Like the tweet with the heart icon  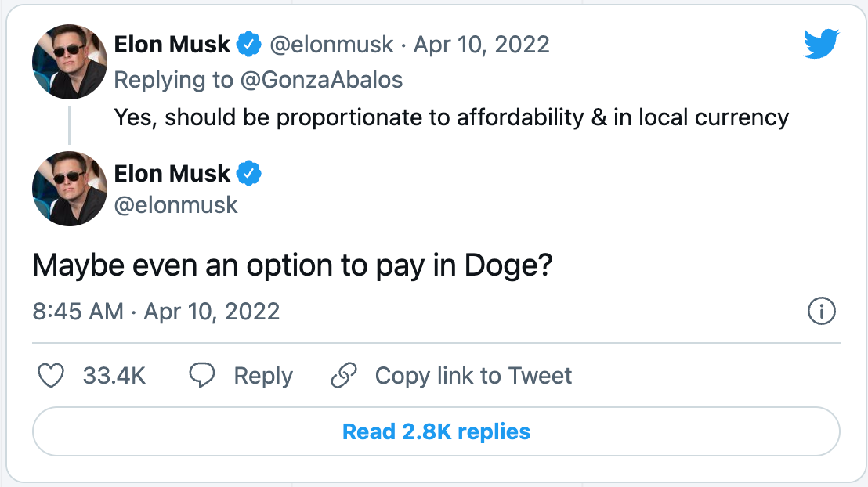point(51,376)
